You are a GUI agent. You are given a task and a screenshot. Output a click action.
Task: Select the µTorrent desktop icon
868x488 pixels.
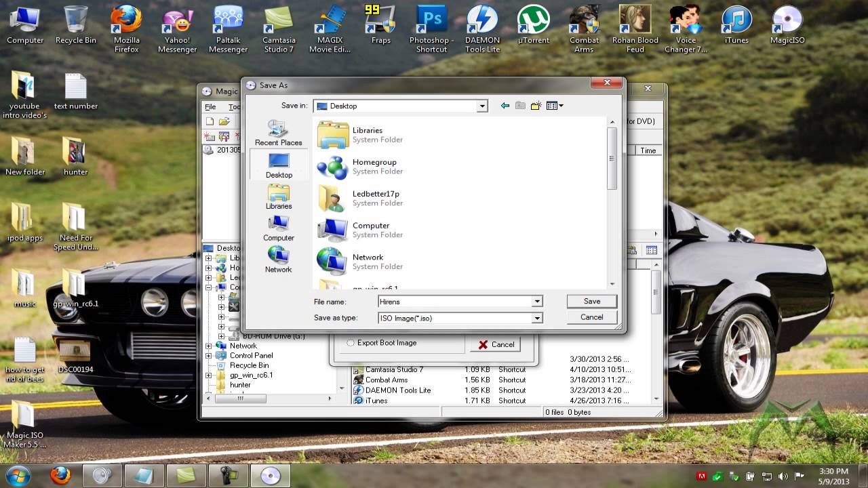(x=533, y=25)
